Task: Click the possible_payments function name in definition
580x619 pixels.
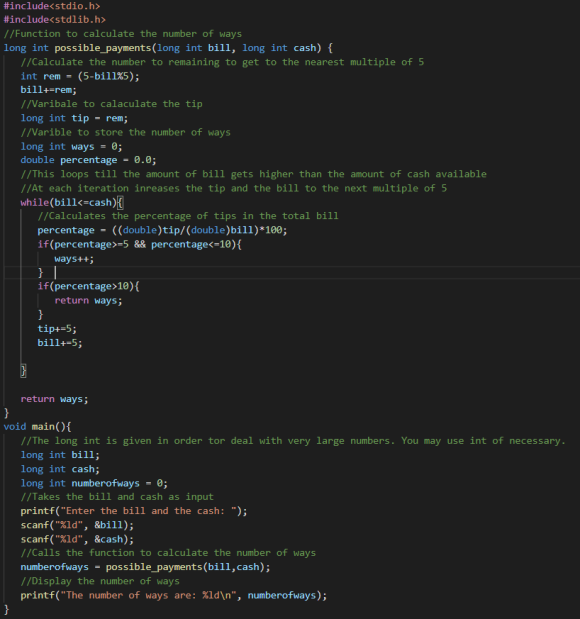Action: pyautogui.click(x=103, y=48)
